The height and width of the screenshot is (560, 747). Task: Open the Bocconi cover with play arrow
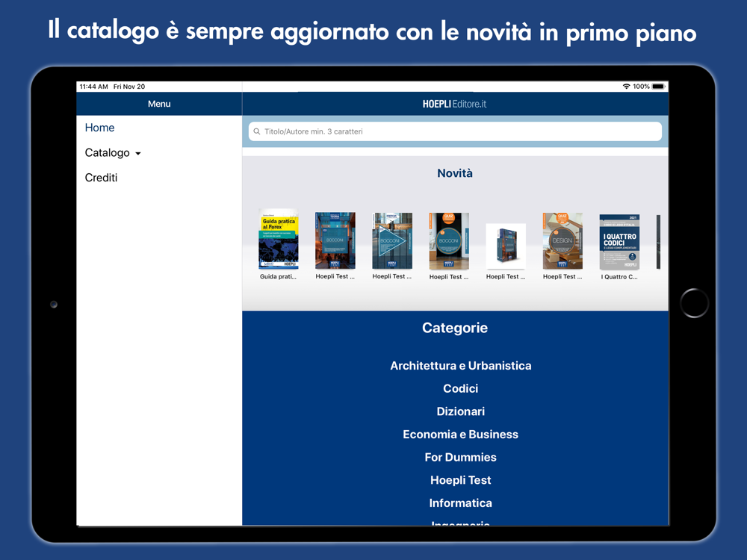coord(392,240)
